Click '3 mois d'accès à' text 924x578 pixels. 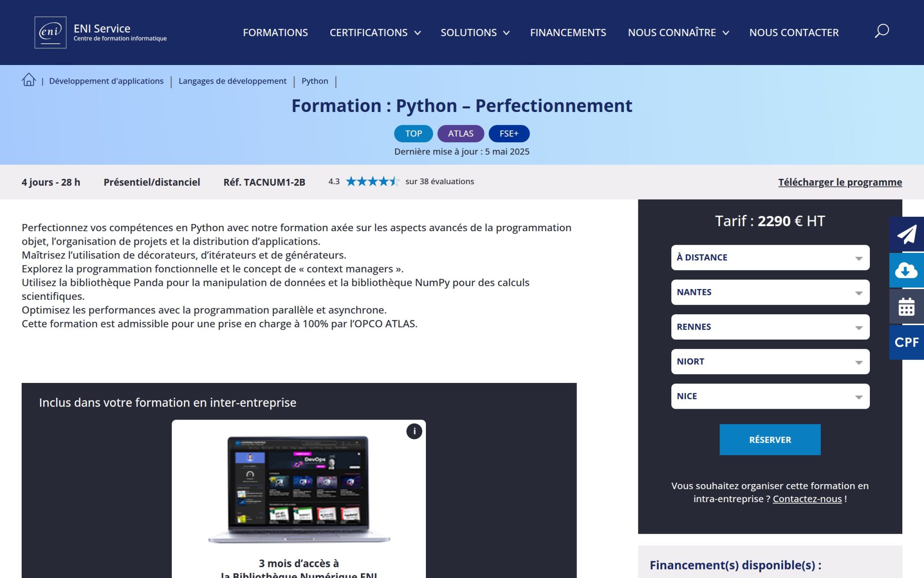coord(299,564)
